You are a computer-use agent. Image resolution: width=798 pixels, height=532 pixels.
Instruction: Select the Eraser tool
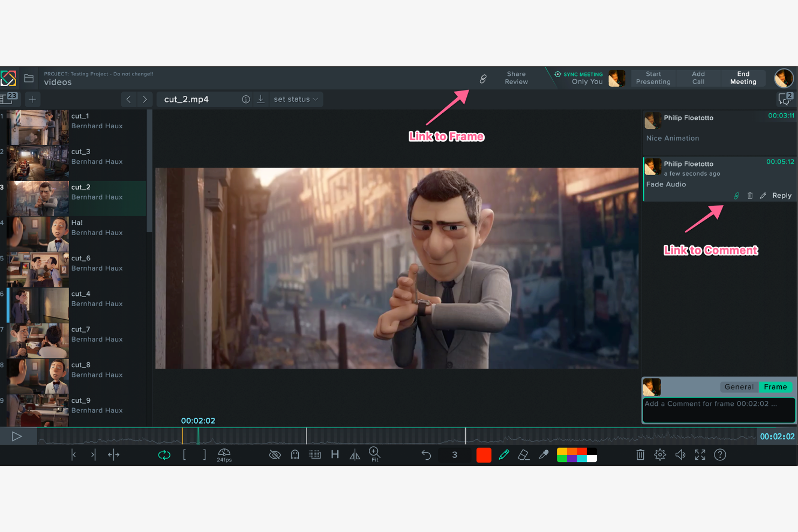point(524,454)
